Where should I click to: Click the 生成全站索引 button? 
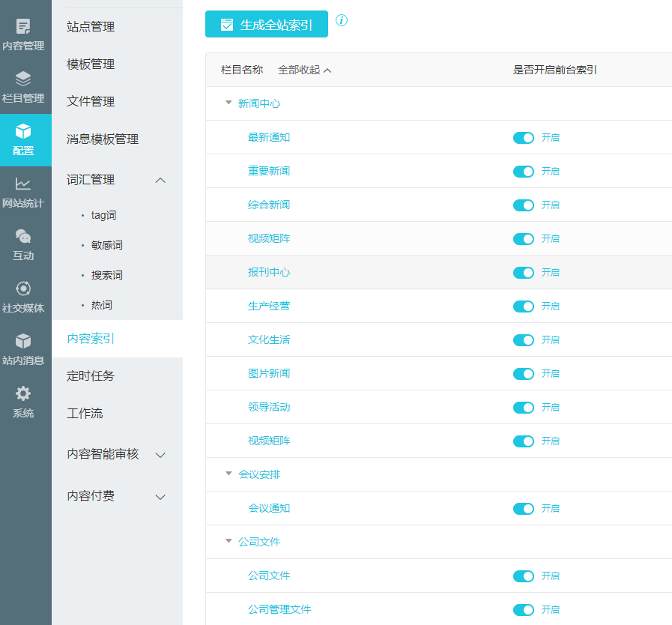tap(267, 25)
